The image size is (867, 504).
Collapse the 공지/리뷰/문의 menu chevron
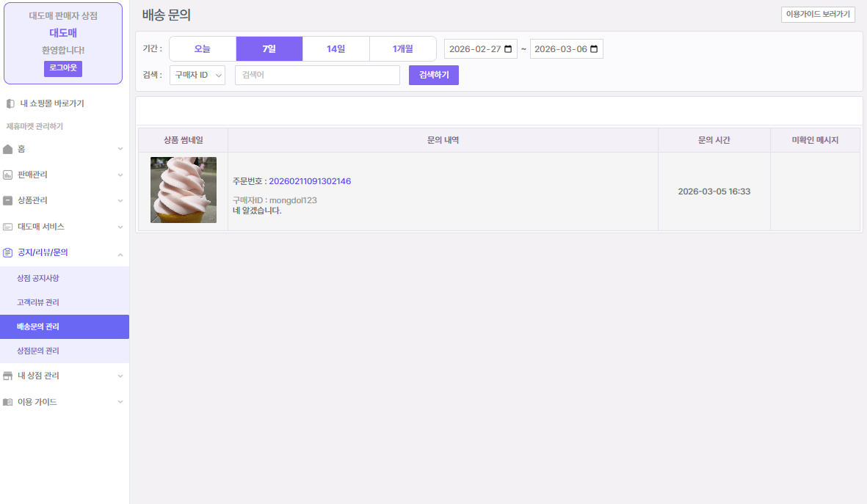[120, 252]
